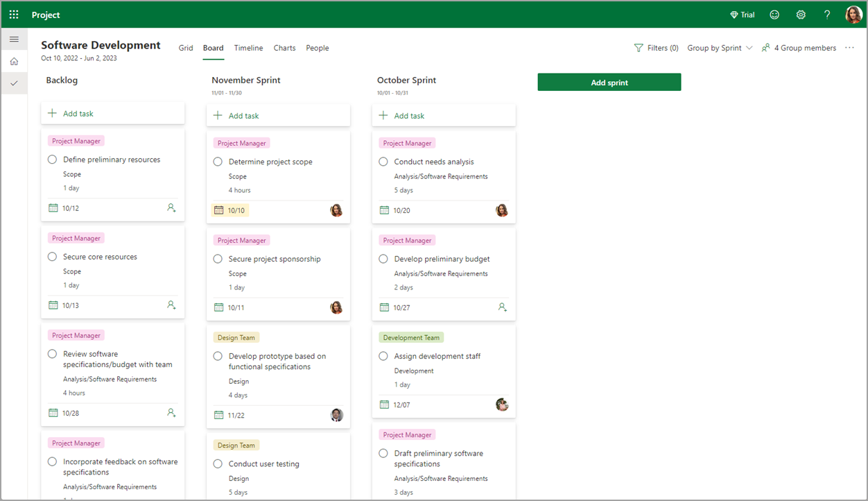Open the more options ellipsis
This screenshot has width=868, height=501.
point(850,48)
